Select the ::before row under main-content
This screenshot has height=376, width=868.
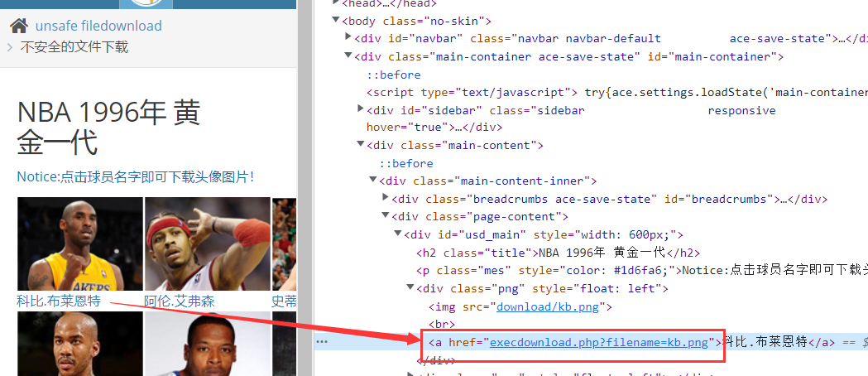405,163
